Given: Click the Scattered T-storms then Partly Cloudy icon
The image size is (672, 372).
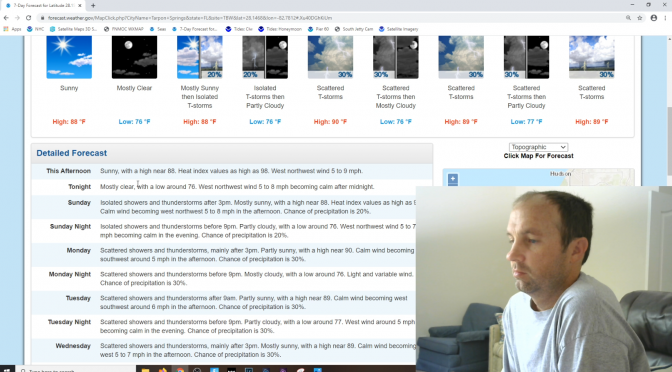Looking at the screenshot, I should 526,57.
